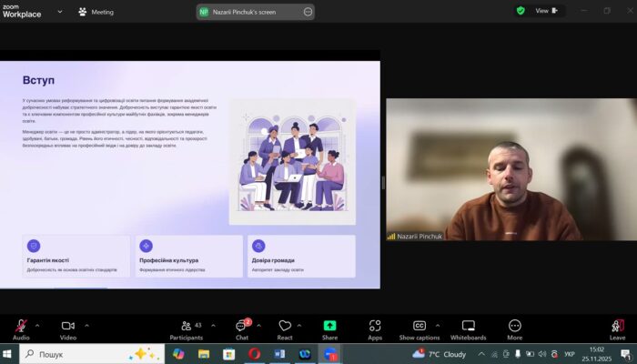Screen dimensions: 637x364
Task: Open the Meeting tab
Action: tap(96, 12)
